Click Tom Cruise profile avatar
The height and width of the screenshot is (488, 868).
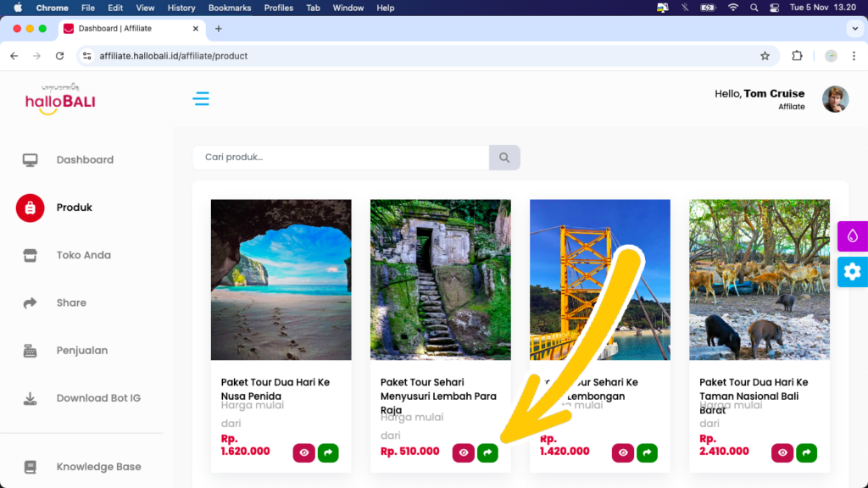click(x=835, y=100)
